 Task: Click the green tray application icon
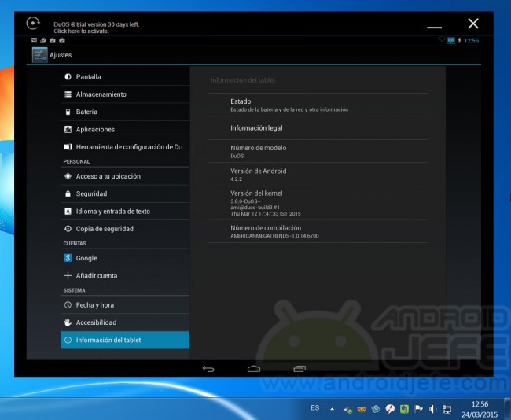(x=404, y=409)
